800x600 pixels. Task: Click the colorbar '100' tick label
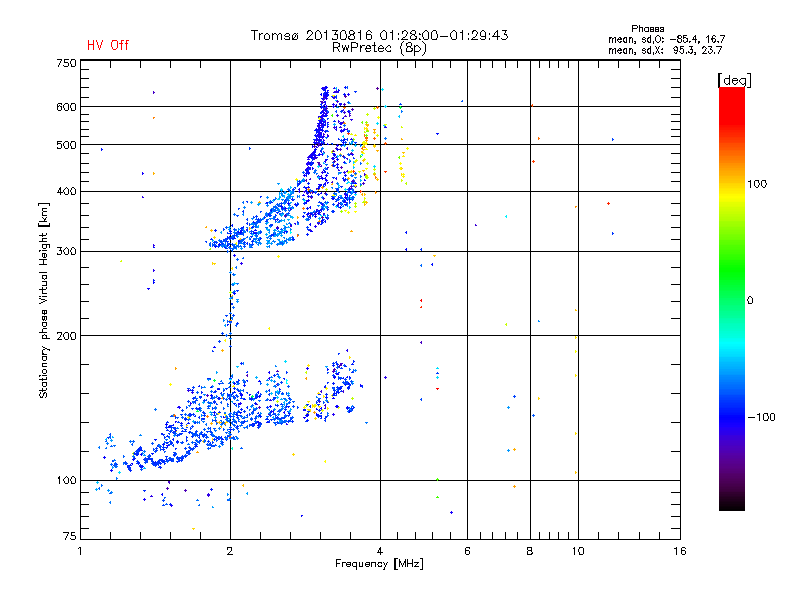click(757, 184)
